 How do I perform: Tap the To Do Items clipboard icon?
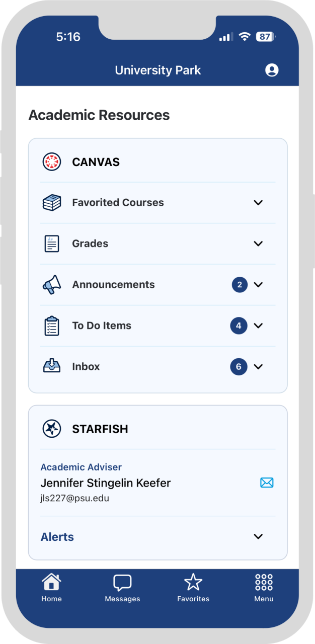click(x=51, y=326)
